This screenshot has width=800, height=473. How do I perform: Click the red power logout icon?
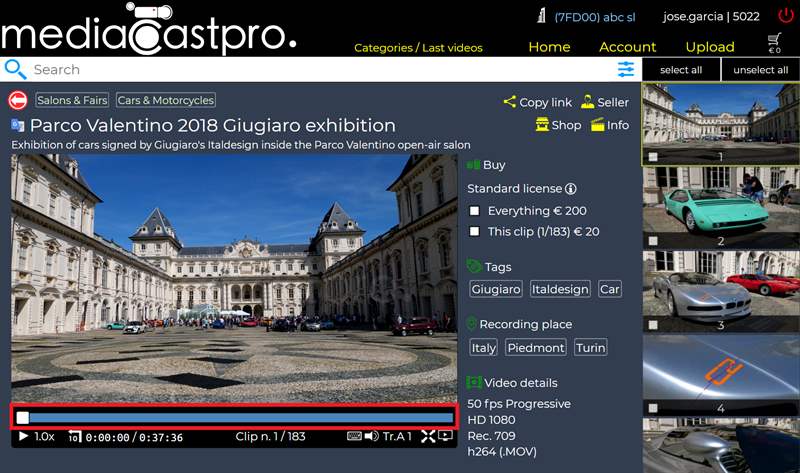click(786, 16)
